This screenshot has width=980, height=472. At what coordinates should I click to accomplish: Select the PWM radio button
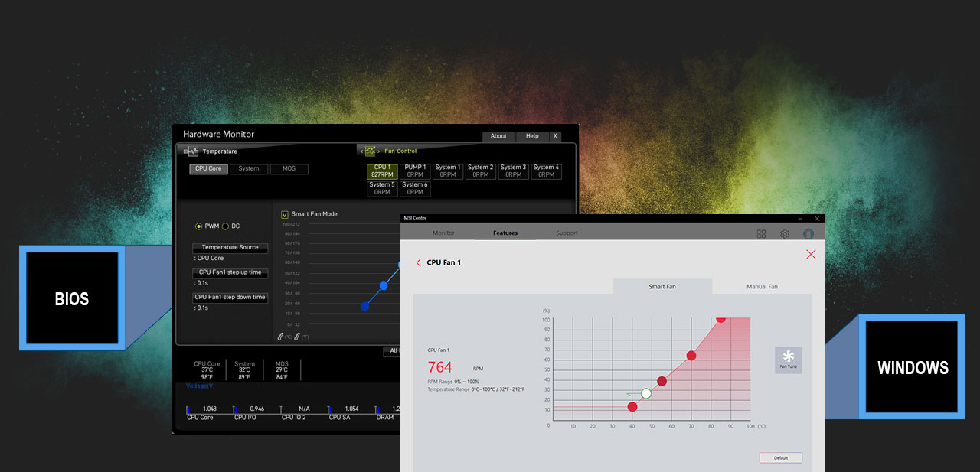point(199,226)
